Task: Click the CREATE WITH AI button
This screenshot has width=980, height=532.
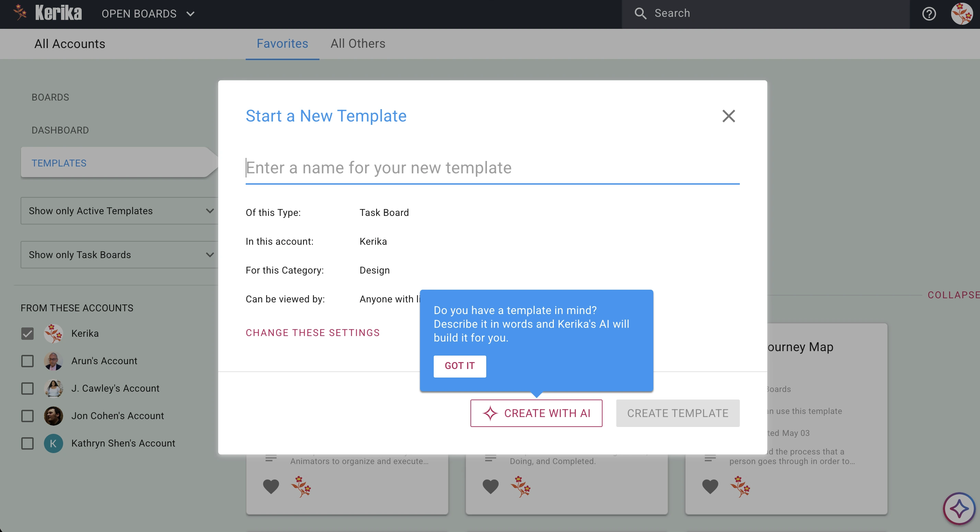Action: 536,413
